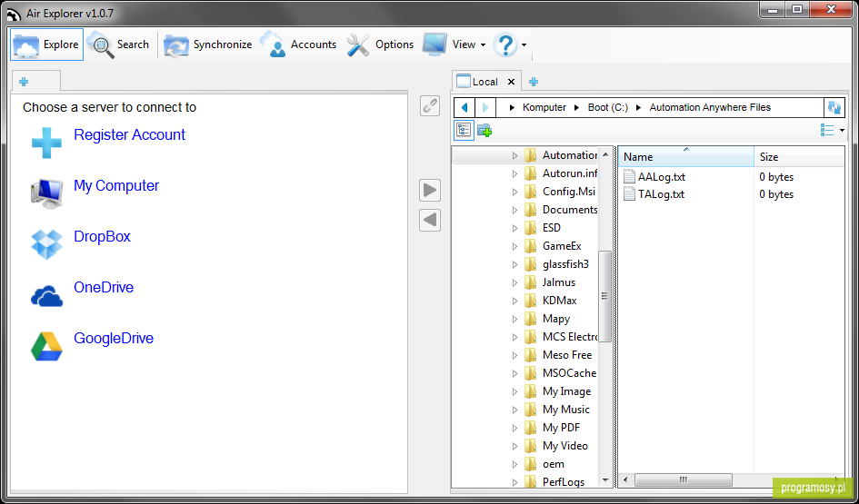859x504 pixels.
Task: Select the MSOCache folder
Action: [569, 373]
